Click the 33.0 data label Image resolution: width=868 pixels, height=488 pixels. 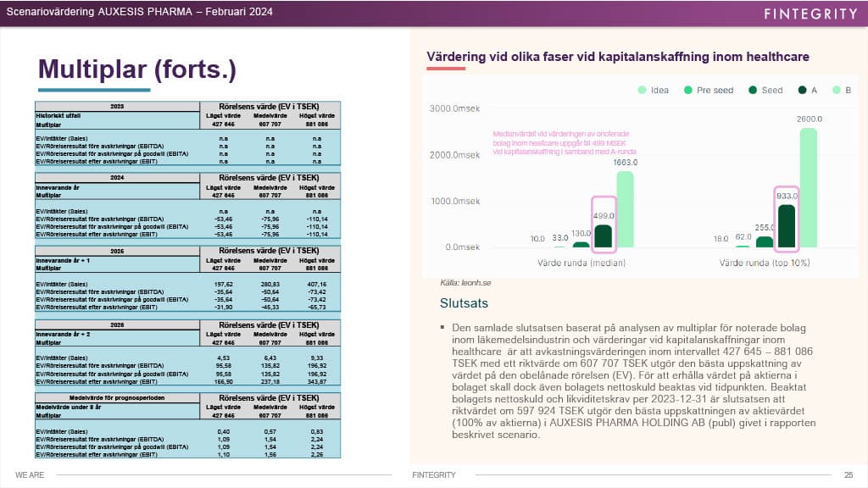tap(560, 238)
